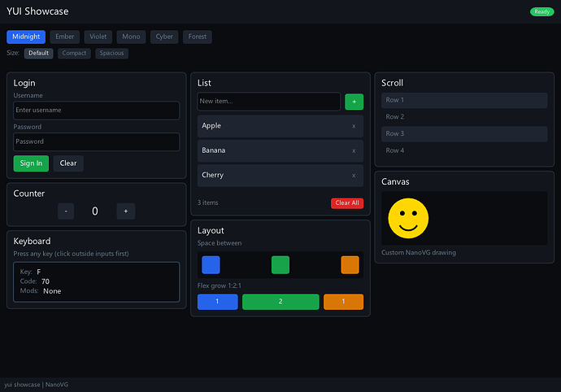
Task: Select the Spacious size option
Action: (x=111, y=54)
